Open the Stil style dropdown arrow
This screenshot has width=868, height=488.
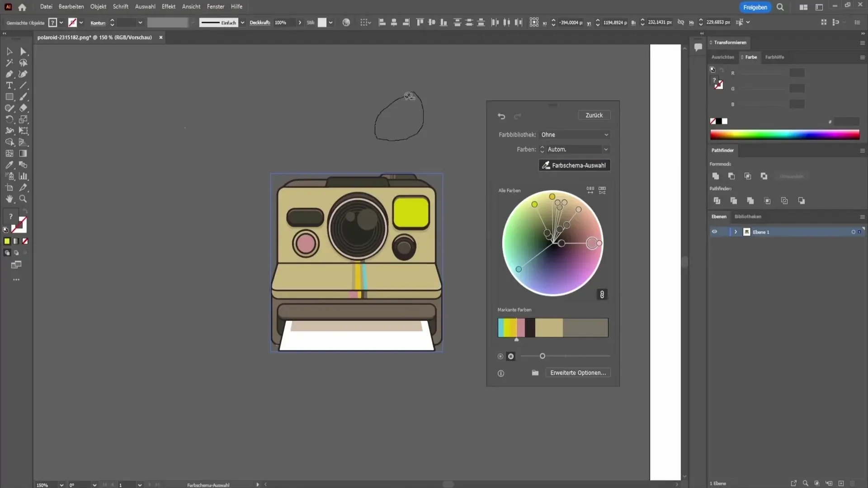point(330,23)
